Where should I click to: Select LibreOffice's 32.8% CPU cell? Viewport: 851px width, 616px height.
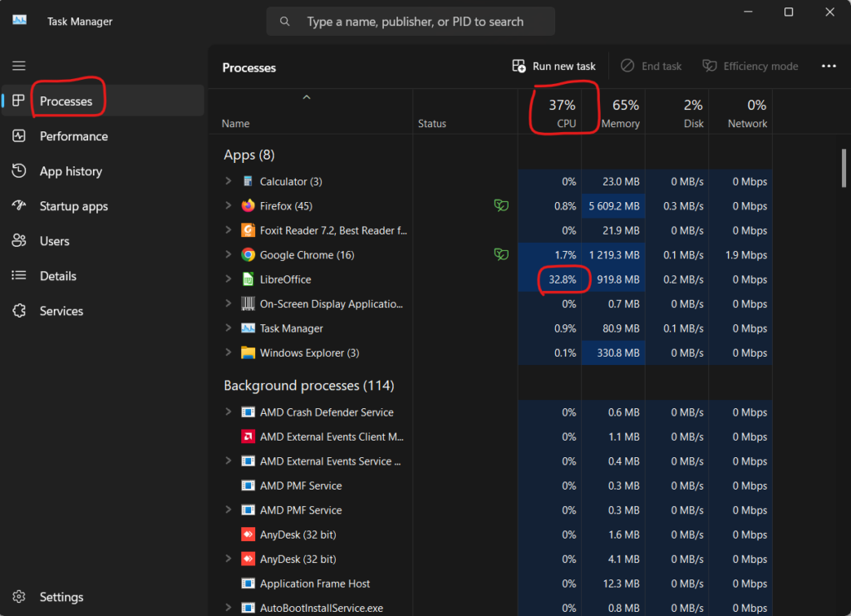550,279
